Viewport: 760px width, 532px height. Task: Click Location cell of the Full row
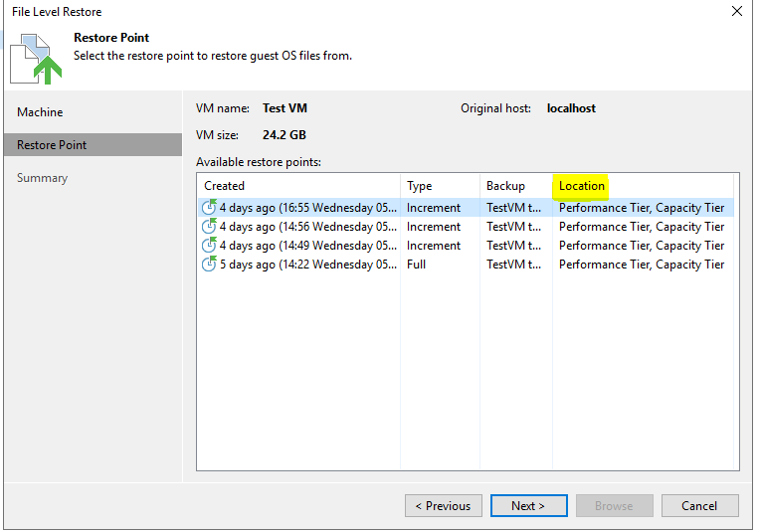tap(642, 265)
